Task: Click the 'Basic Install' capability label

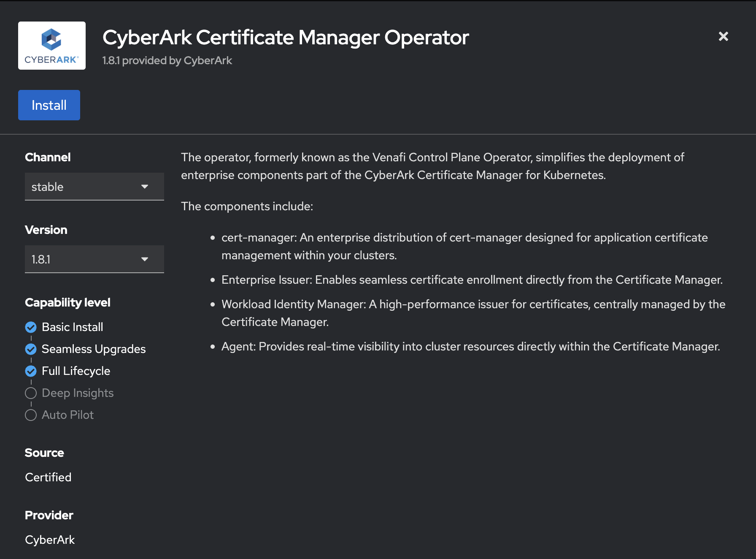Action: (73, 327)
